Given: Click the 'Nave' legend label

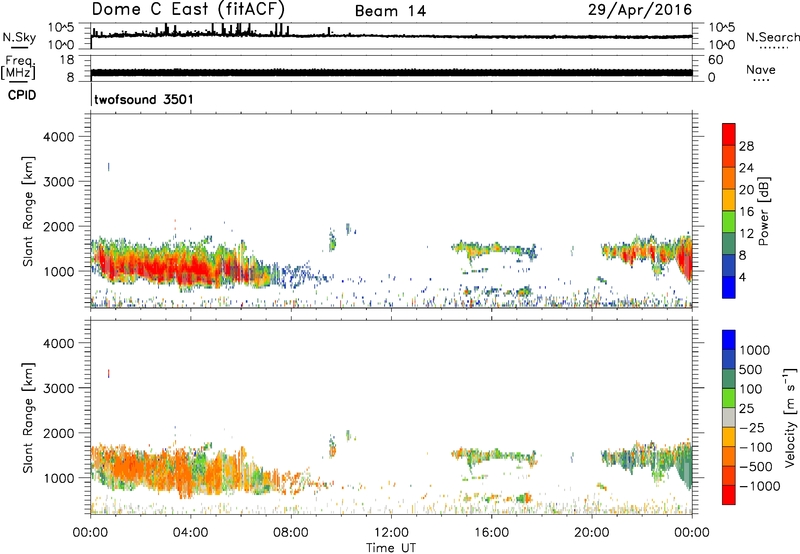Looking at the screenshot, I should 761,69.
